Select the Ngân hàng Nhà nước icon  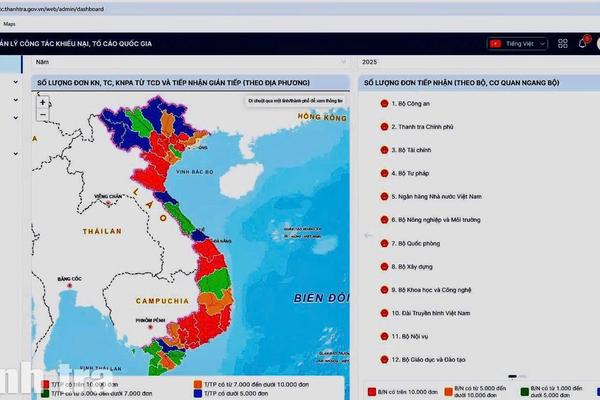coord(384,196)
